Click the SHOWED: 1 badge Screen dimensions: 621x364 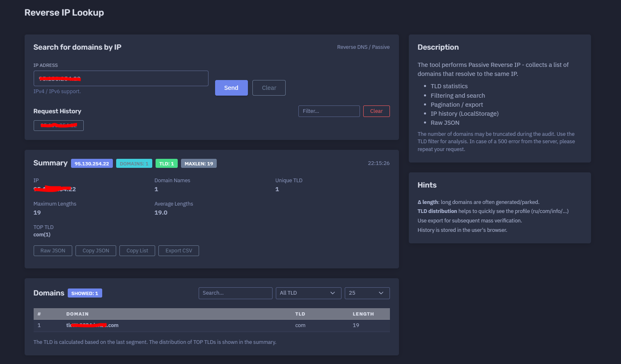coord(85,293)
